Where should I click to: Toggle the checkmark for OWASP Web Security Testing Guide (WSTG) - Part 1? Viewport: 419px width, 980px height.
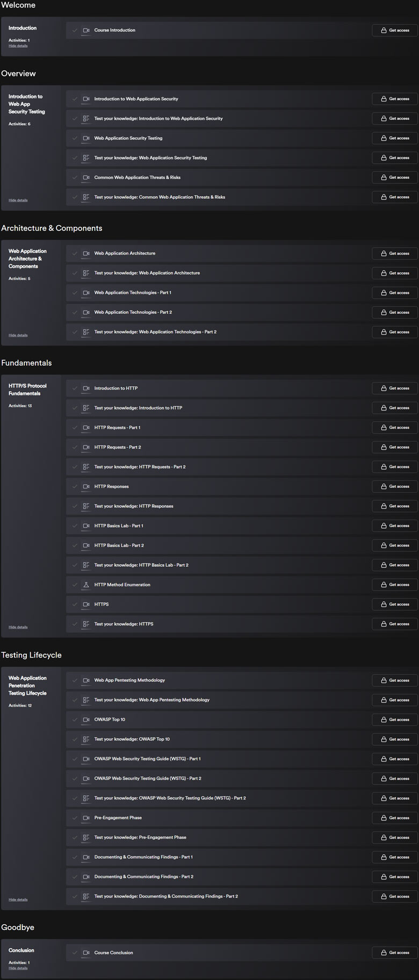click(75, 759)
